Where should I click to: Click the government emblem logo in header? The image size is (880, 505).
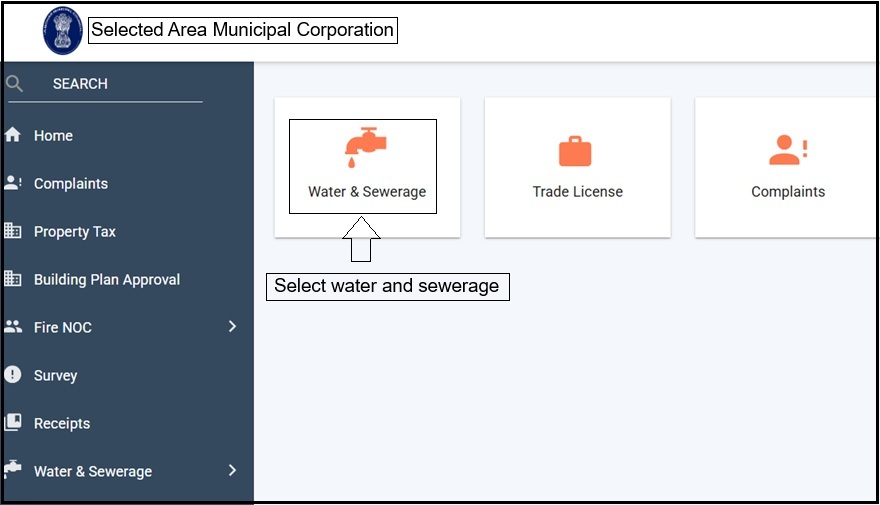pos(62,31)
